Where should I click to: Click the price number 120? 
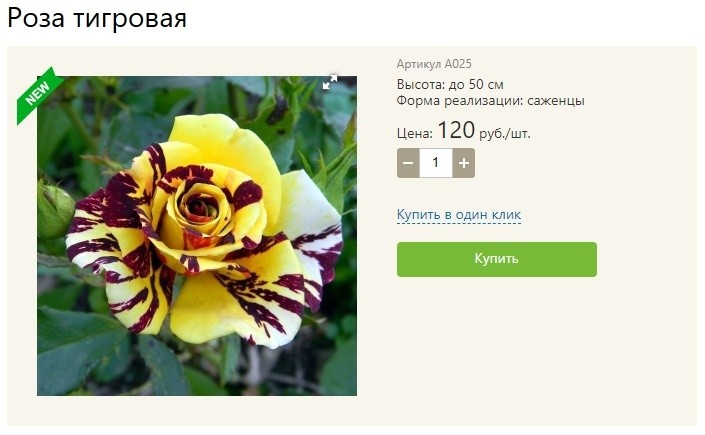tap(456, 130)
